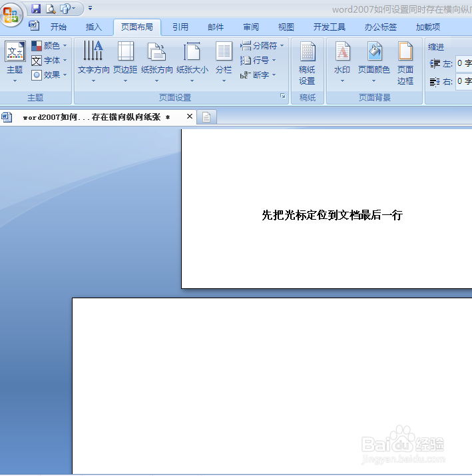Click the 稿纸 group label
Screen dimensions: 472x476
click(307, 97)
